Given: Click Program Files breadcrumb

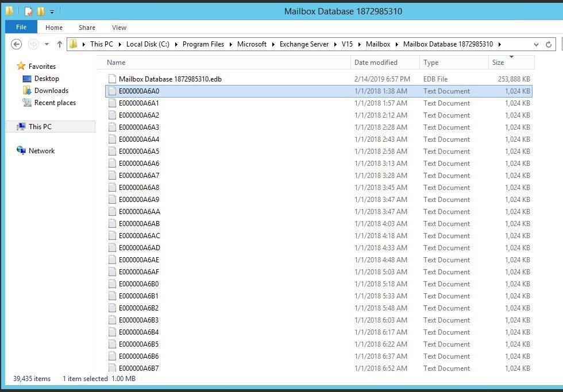Looking at the screenshot, I should [x=203, y=44].
